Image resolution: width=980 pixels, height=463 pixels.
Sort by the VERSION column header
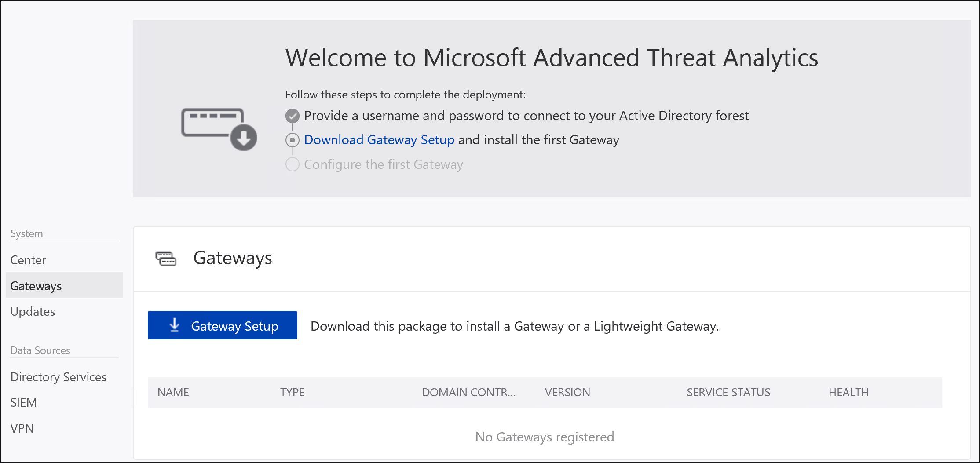567,392
